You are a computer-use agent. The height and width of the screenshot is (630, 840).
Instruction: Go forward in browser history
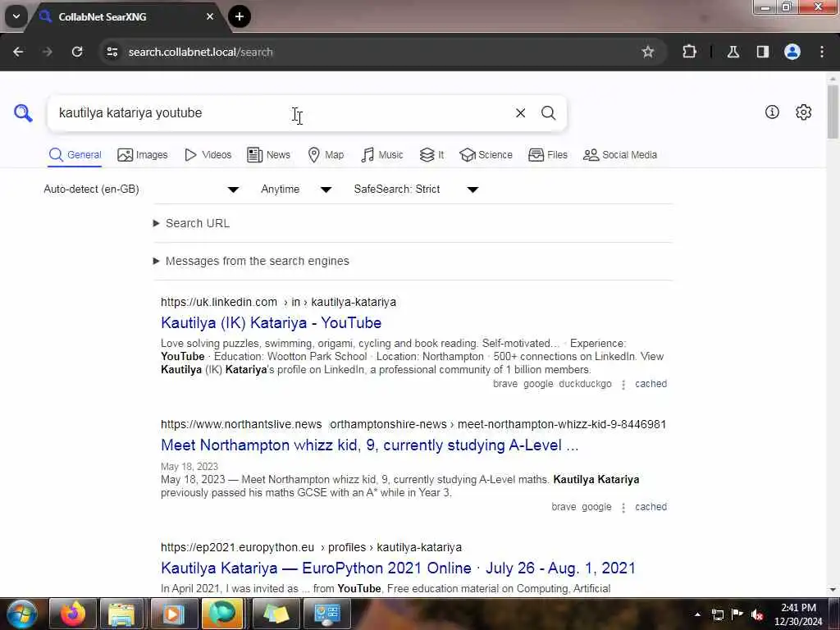[47, 52]
